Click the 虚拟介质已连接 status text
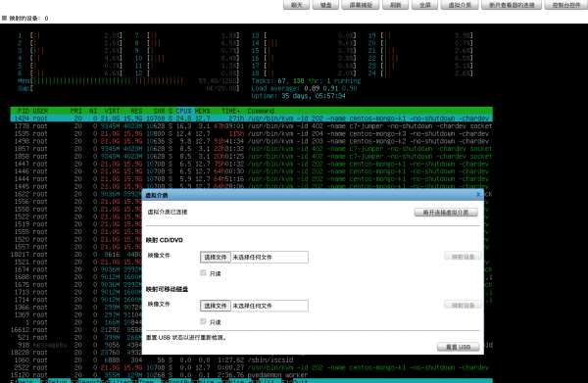The image size is (588, 383). (168, 213)
